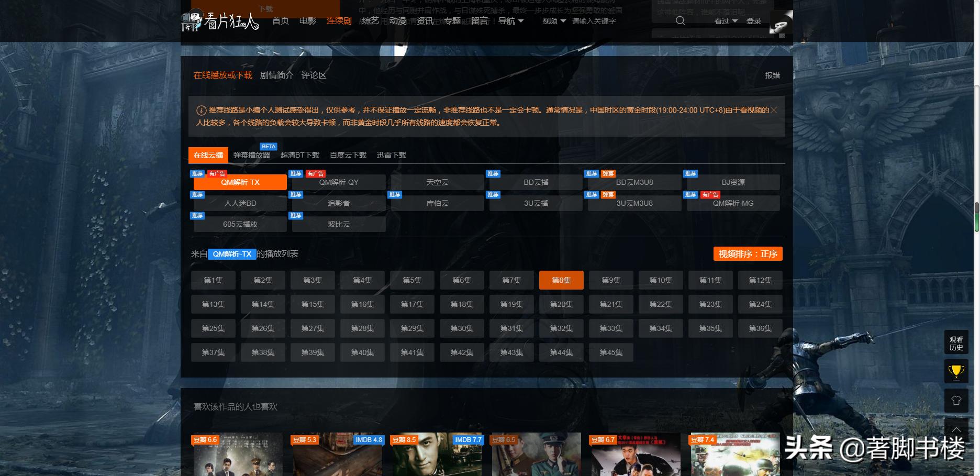Image resolution: width=980 pixels, height=476 pixels.
Task: Select the 在线云播 tab
Action: [x=208, y=155]
